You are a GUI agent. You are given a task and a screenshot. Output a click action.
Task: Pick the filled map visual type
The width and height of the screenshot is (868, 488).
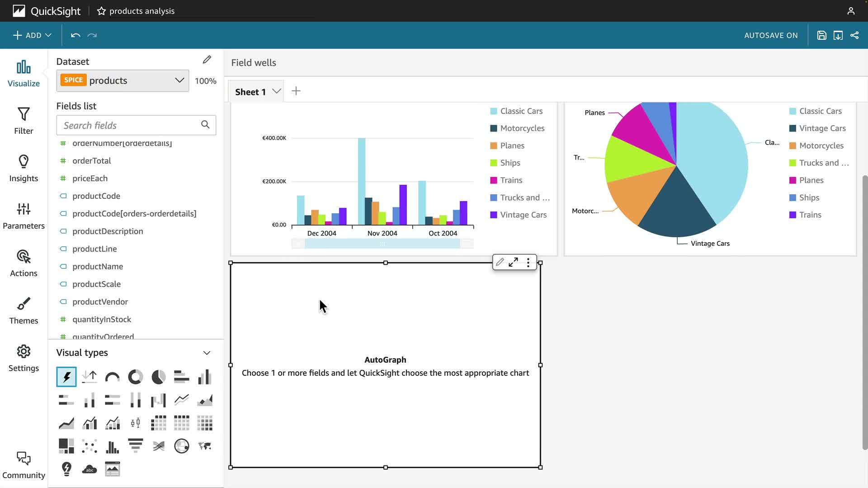[204, 446]
